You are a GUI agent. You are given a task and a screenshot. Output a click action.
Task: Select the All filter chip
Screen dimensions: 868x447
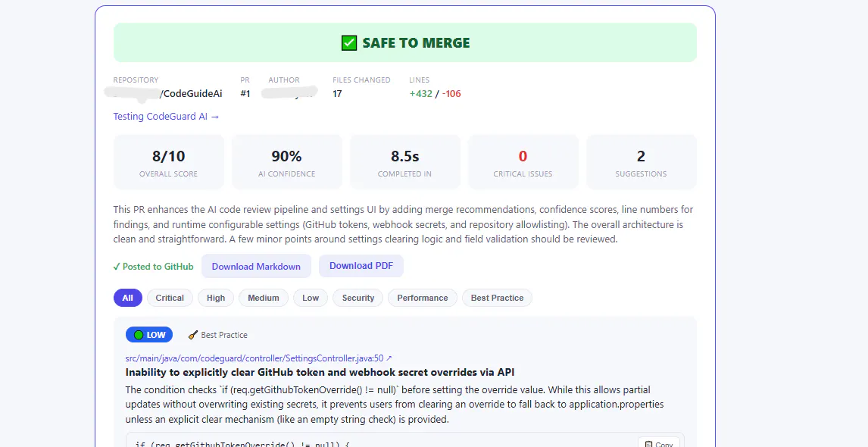tap(128, 298)
